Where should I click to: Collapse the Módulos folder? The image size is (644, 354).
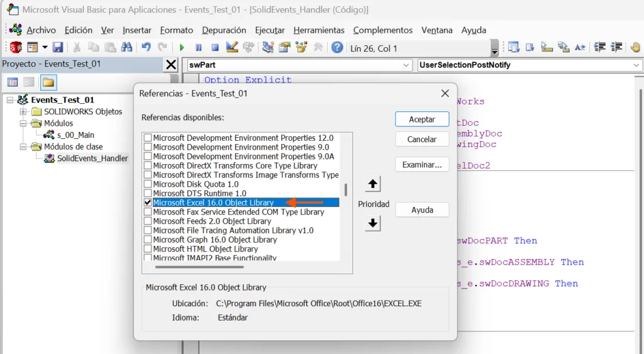23,123
